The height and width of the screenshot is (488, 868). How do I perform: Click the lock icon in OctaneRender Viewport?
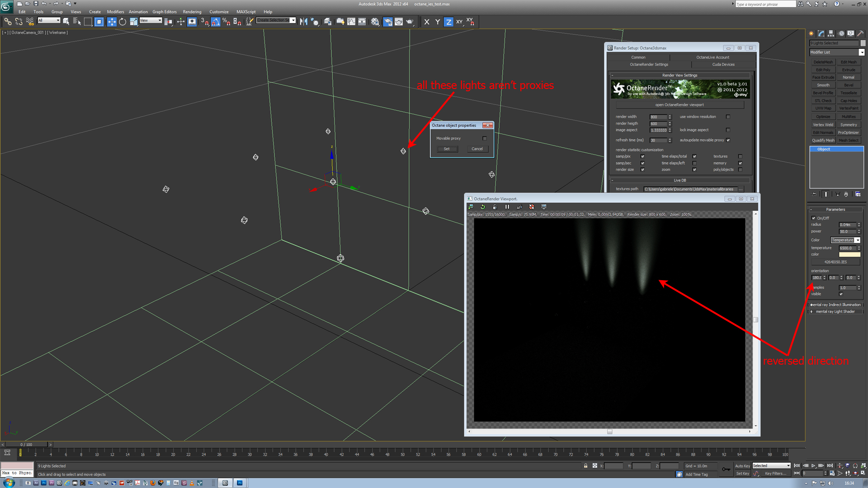[495, 207]
